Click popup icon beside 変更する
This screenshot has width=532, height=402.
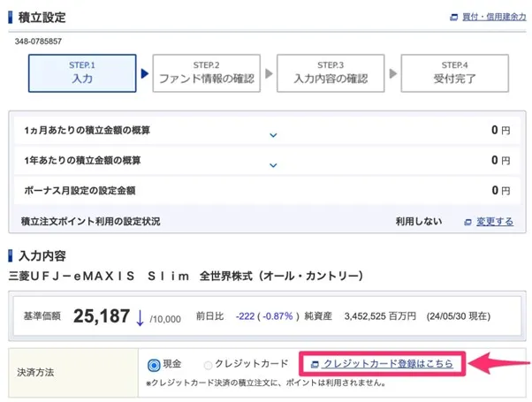click(x=467, y=222)
